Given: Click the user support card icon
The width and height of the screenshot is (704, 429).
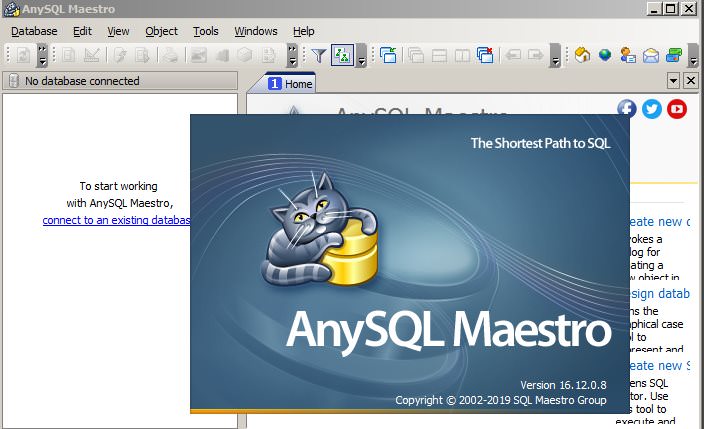Looking at the screenshot, I should [x=628, y=55].
